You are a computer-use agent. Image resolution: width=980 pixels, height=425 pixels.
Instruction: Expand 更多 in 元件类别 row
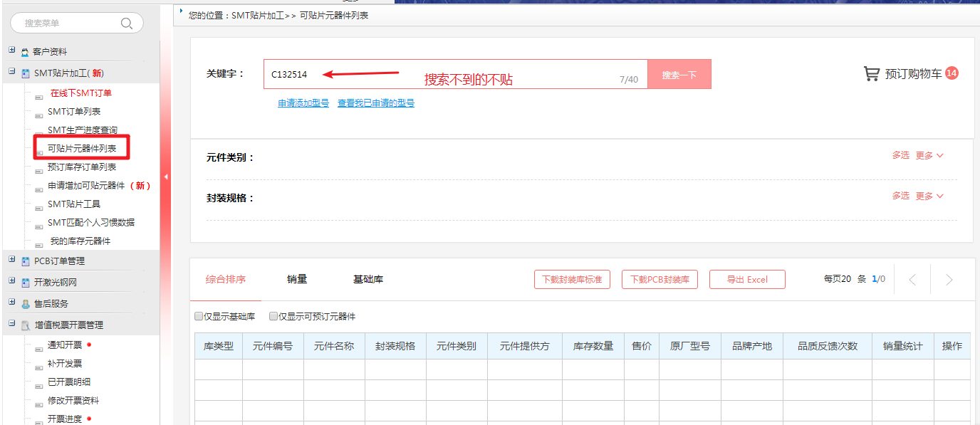(x=929, y=155)
